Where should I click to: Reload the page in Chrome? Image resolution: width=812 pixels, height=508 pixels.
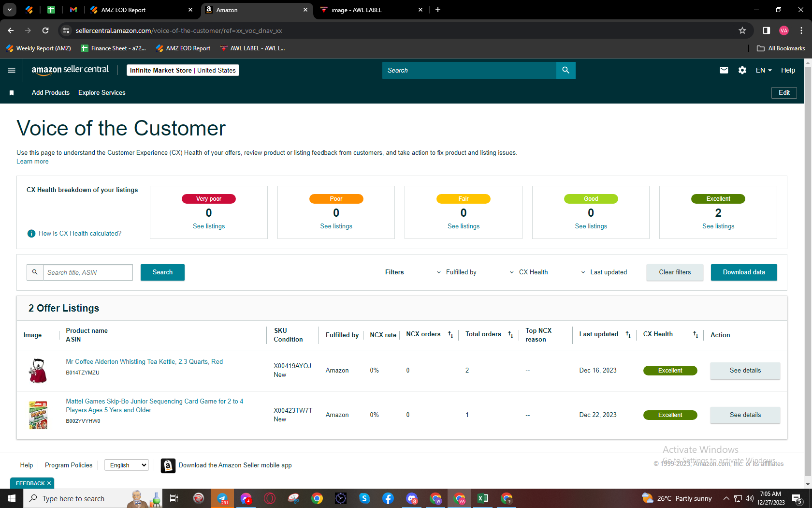(x=45, y=30)
